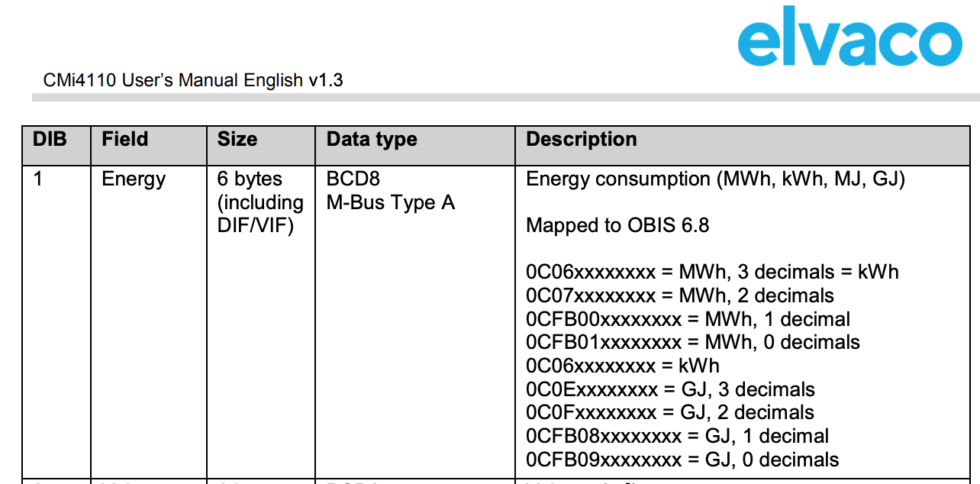Click the 0CFB09xxxxxxxx GJ 0 decimals line

pyautogui.click(x=683, y=460)
